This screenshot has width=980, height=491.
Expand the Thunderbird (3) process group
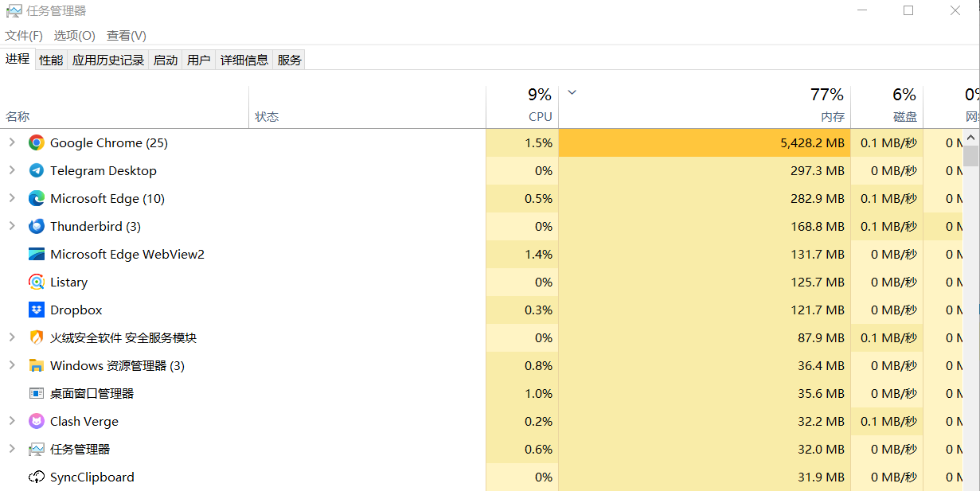click(12, 227)
